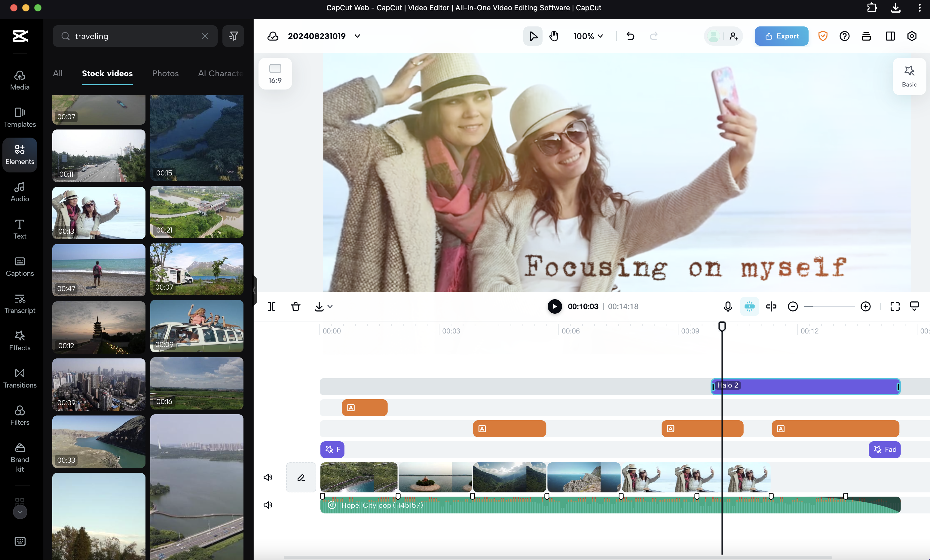
Task: Open the project name dropdown chevron
Action: click(x=357, y=36)
